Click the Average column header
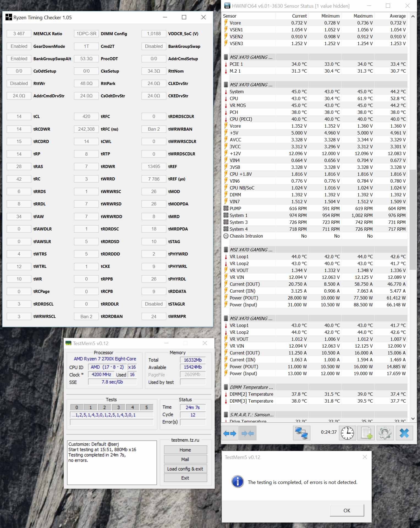This screenshot has height=528, width=420. coord(391,16)
